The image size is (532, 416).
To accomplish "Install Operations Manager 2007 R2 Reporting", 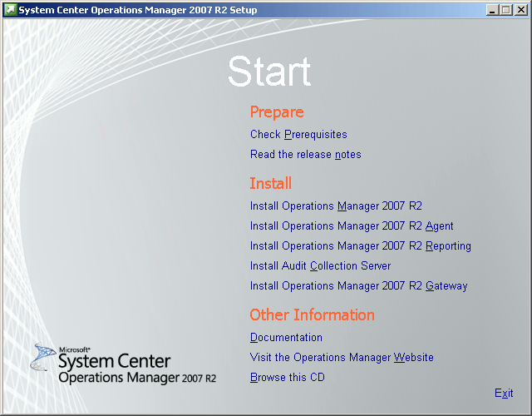I will click(x=360, y=246).
